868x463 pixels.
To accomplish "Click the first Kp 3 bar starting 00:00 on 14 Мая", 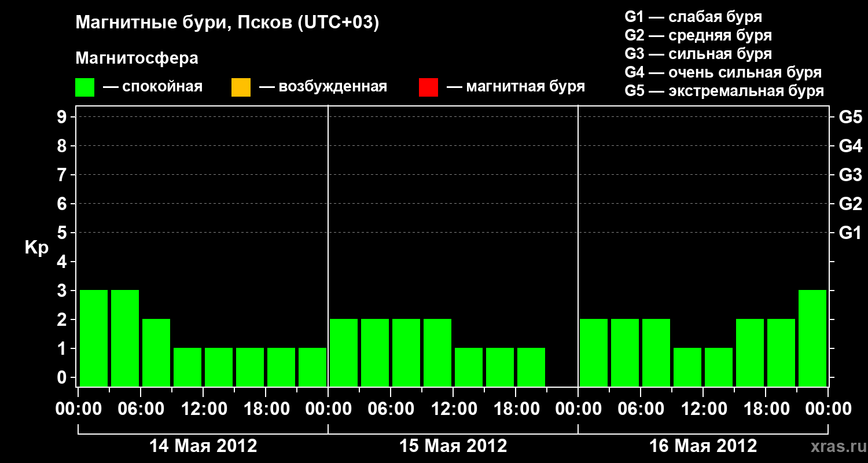I will 94,338.
